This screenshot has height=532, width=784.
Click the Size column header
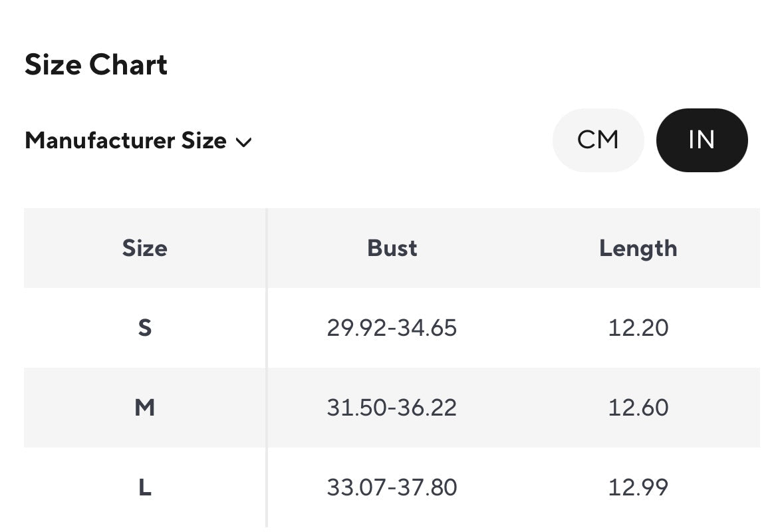point(145,248)
